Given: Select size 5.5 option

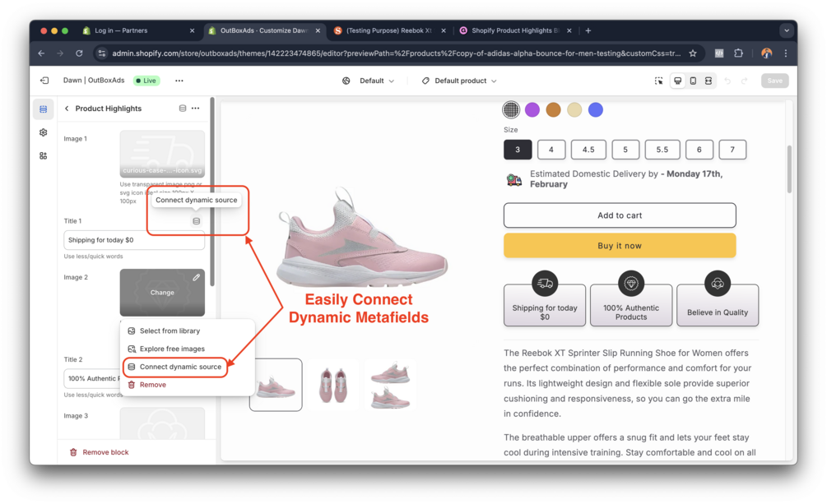Looking at the screenshot, I should [662, 150].
